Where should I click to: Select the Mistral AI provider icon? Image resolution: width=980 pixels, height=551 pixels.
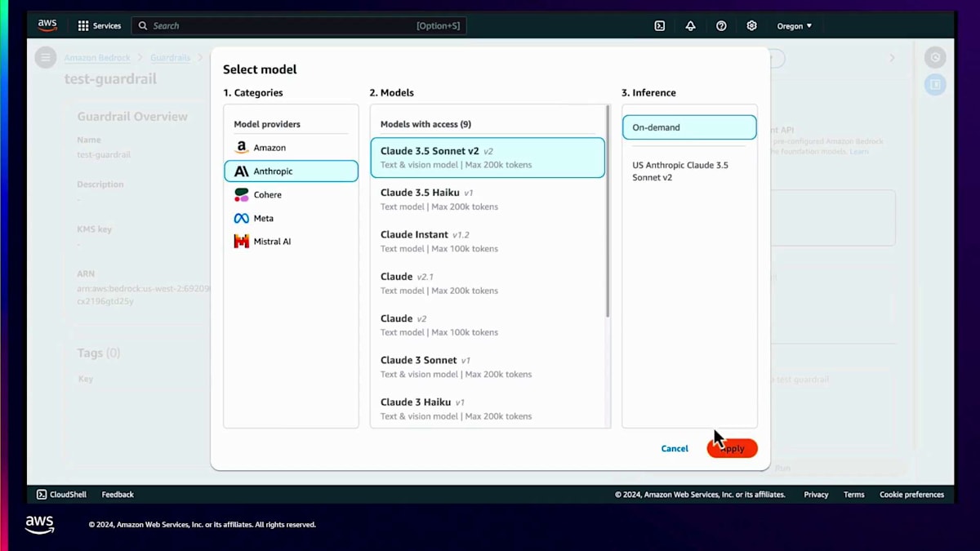click(x=242, y=242)
